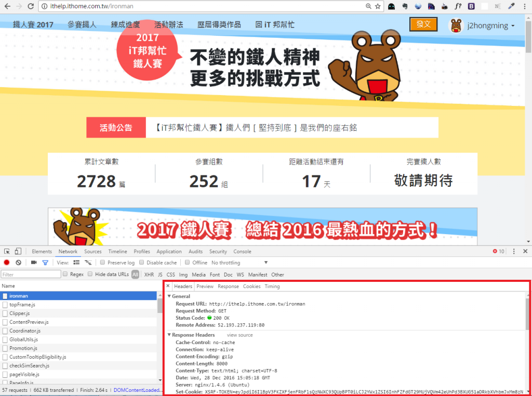Filter requests by Img type

coord(183,275)
